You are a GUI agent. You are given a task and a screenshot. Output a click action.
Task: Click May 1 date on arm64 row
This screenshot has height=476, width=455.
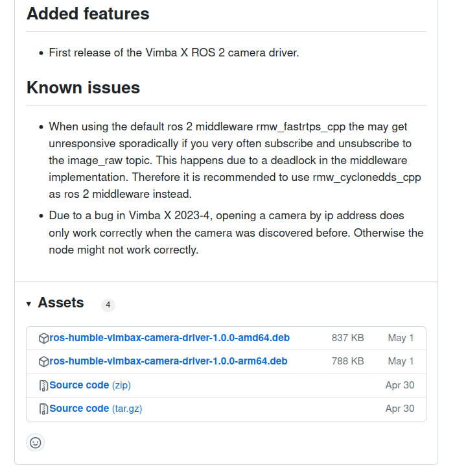[401, 361]
